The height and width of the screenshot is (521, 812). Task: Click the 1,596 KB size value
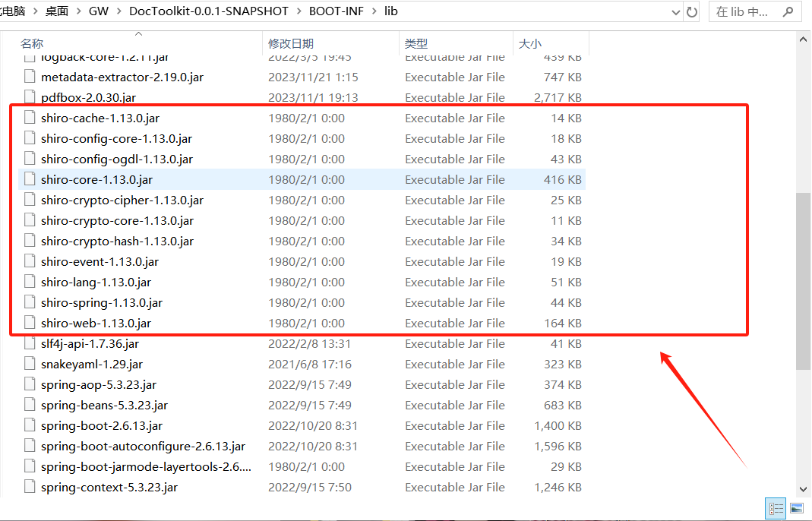click(x=558, y=447)
